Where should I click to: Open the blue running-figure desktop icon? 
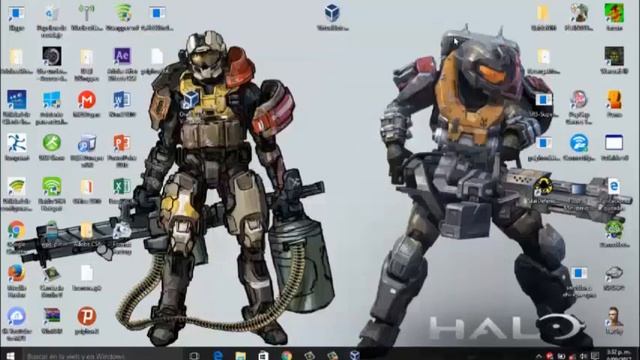pyautogui.click(x=16, y=143)
